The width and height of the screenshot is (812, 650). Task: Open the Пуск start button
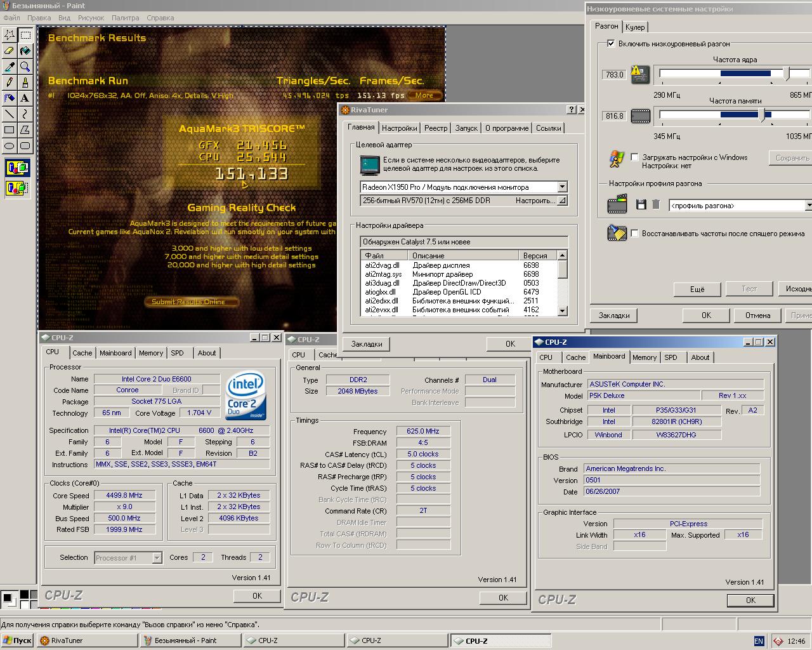18,640
